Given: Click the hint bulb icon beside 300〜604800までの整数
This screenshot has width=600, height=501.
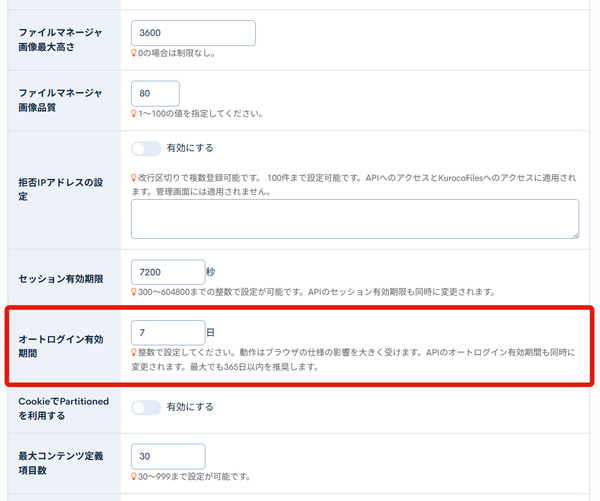Looking at the screenshot, I should point(134,292).
